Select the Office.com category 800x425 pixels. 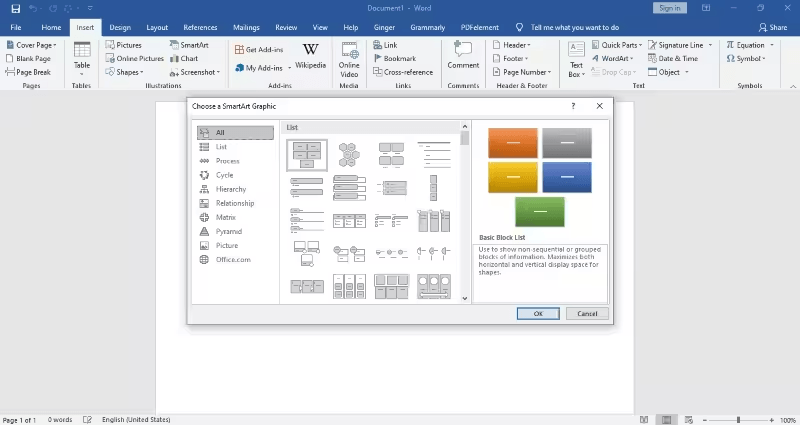pos(234,259)
